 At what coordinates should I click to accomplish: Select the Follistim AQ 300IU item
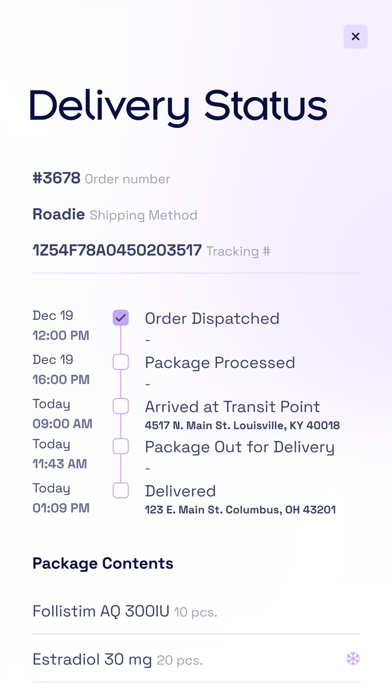coord(196,611)
